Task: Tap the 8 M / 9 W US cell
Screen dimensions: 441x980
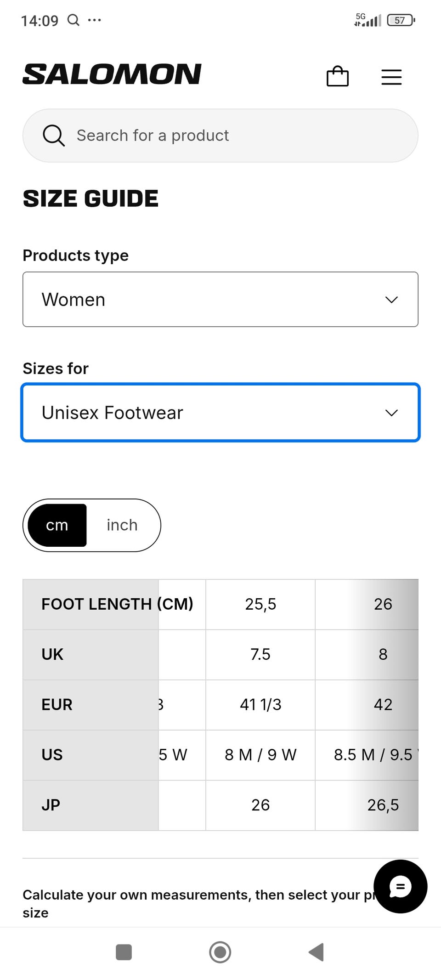Action: coord(260,755)
